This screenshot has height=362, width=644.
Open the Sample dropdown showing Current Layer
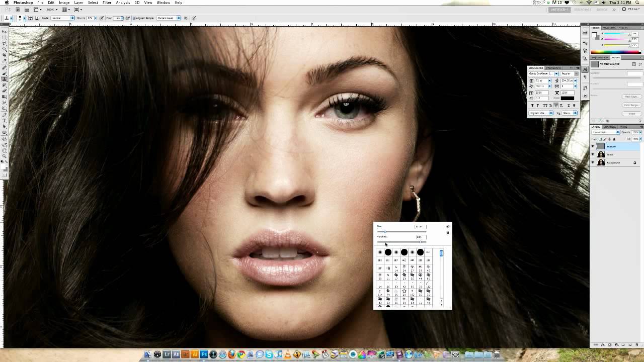tap(169, 18)
